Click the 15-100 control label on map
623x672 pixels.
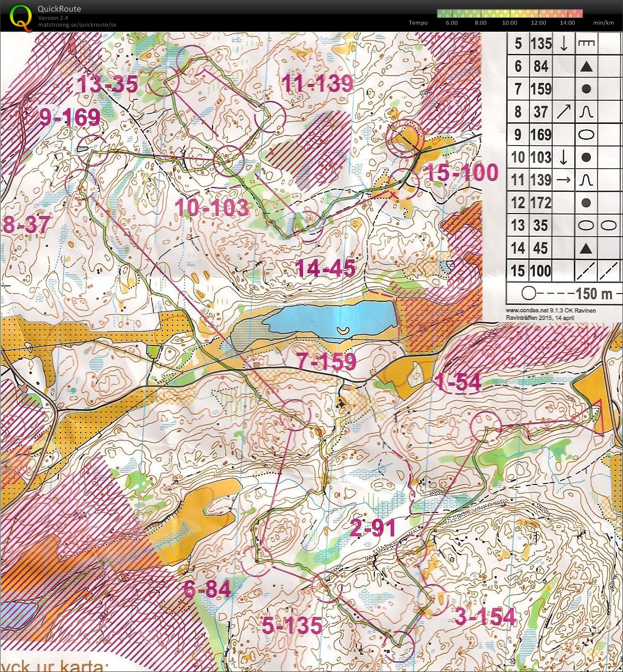point(462,173)
